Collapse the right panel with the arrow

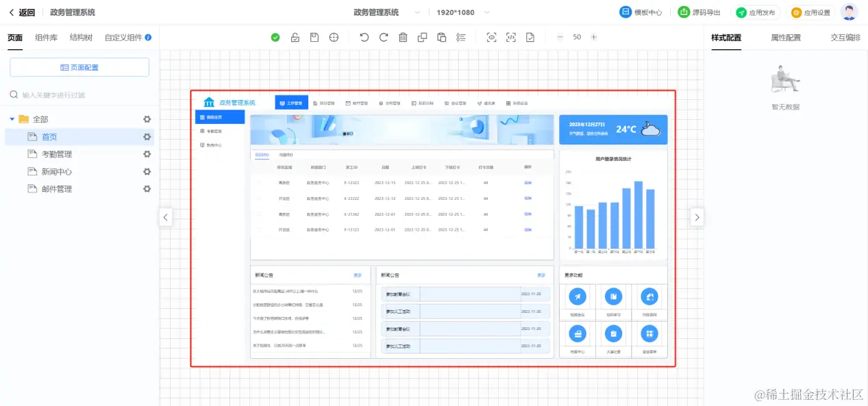(697, 217)
